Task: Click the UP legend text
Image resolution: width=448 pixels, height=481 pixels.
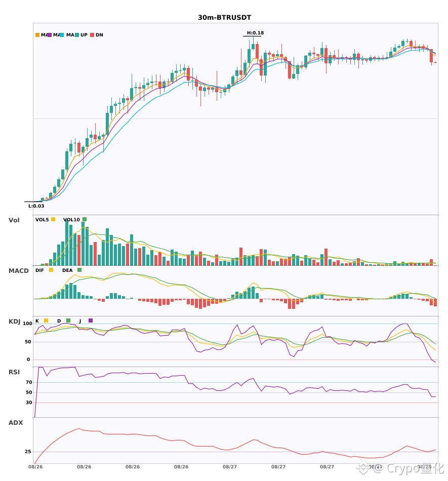Action: tap(84, 35)
